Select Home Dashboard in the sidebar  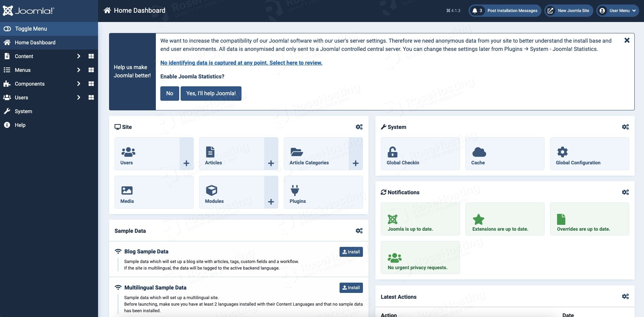35,42
